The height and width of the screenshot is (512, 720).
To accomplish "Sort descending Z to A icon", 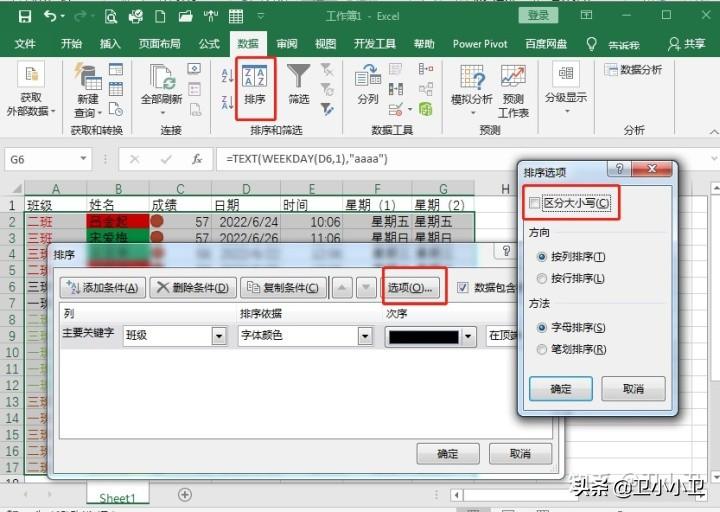I will 227,102.
